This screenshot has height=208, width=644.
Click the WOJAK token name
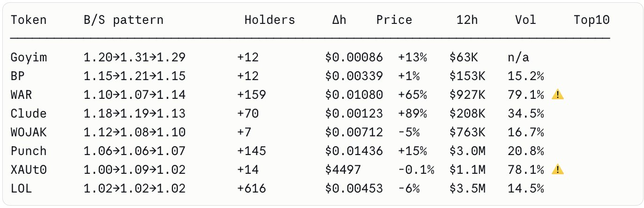[x=29, y=133]
